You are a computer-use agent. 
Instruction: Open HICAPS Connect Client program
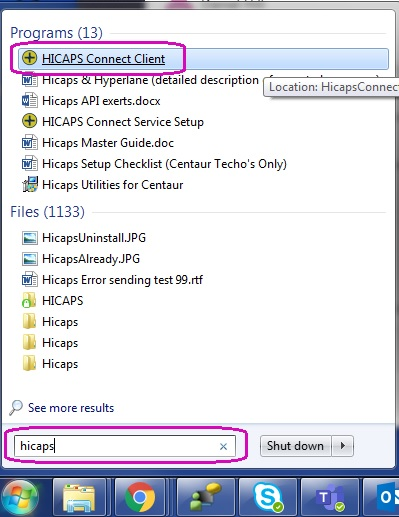tap(203, 59)
